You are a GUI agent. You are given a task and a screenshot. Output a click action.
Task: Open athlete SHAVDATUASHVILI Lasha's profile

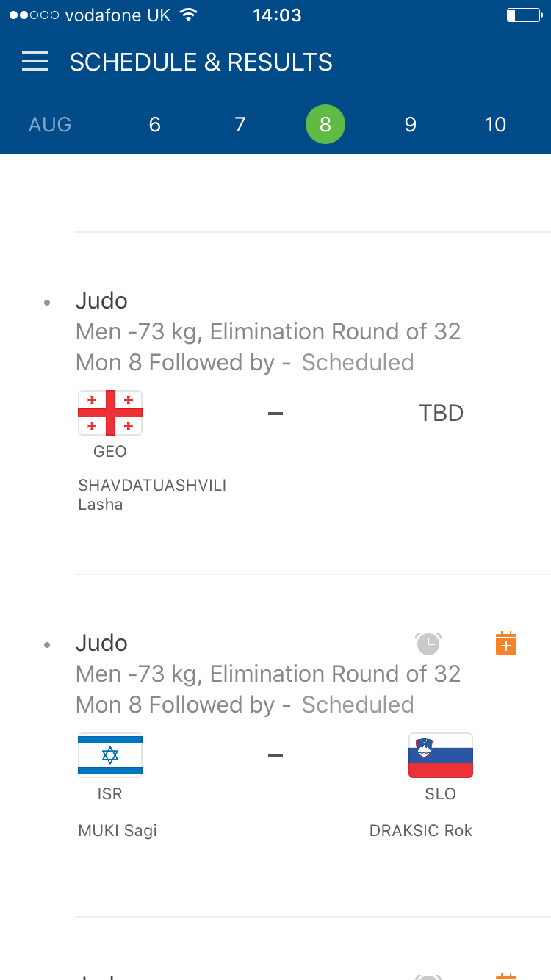tap(152, 494)
